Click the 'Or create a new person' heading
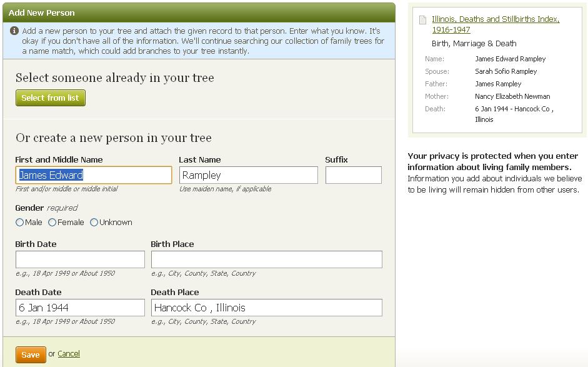Viewport: 588px width, 367px height. point(114,138)
